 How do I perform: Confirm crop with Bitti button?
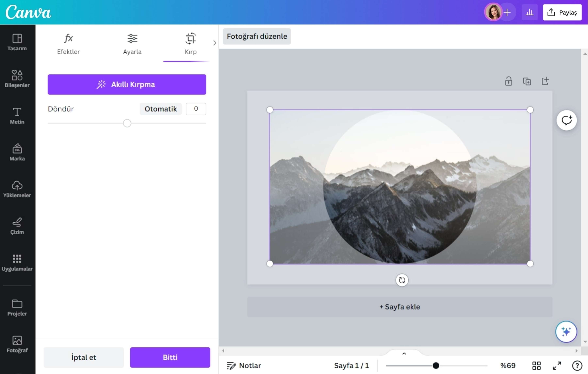[170, 357]
